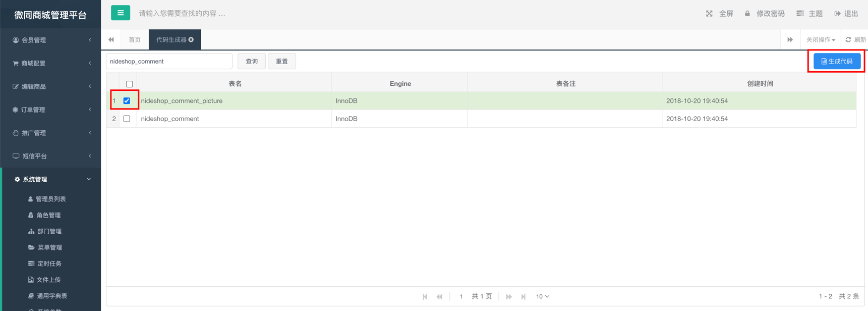Expand 商城配置 menu chevron

(90, 63)
